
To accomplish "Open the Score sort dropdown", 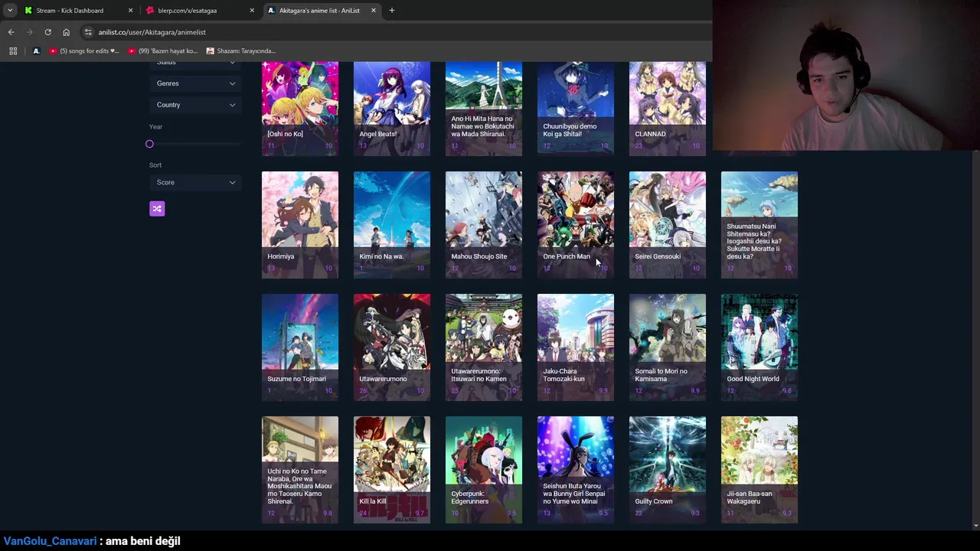I will pos(196,182).
